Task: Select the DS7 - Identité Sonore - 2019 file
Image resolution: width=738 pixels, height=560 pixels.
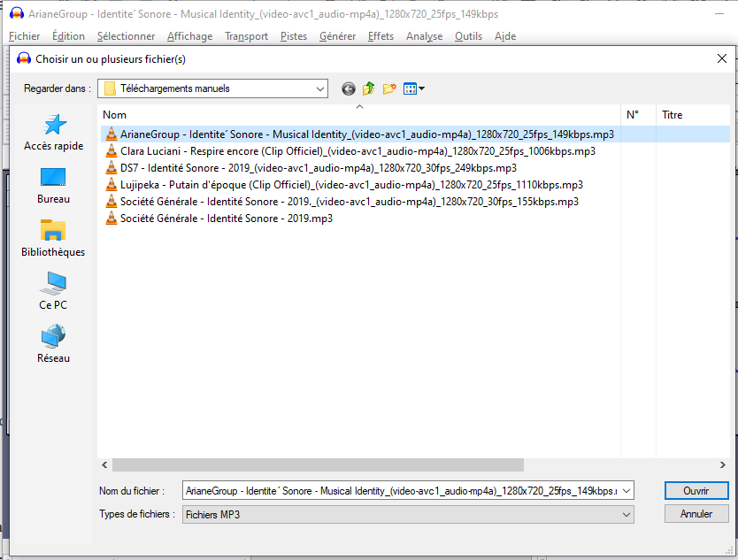Action: pos(319,168)
